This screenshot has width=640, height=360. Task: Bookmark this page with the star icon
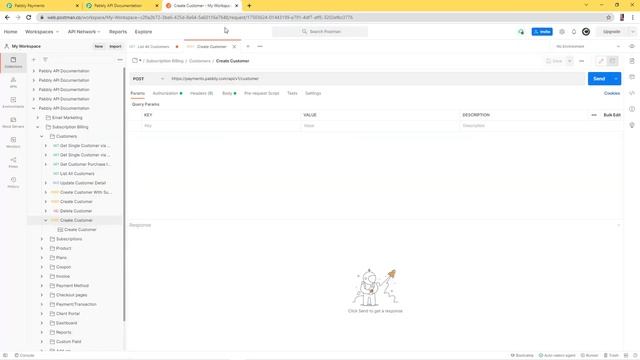[x=609, y=18]
